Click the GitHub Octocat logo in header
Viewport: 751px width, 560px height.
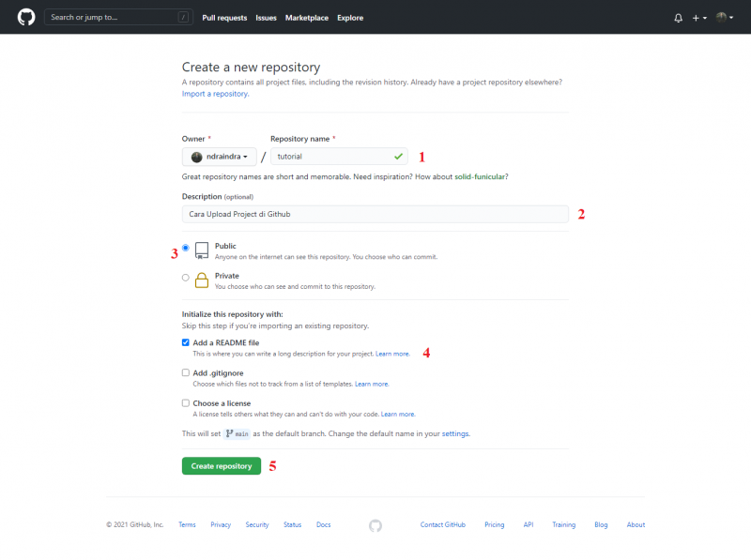[x=25, y=17]
